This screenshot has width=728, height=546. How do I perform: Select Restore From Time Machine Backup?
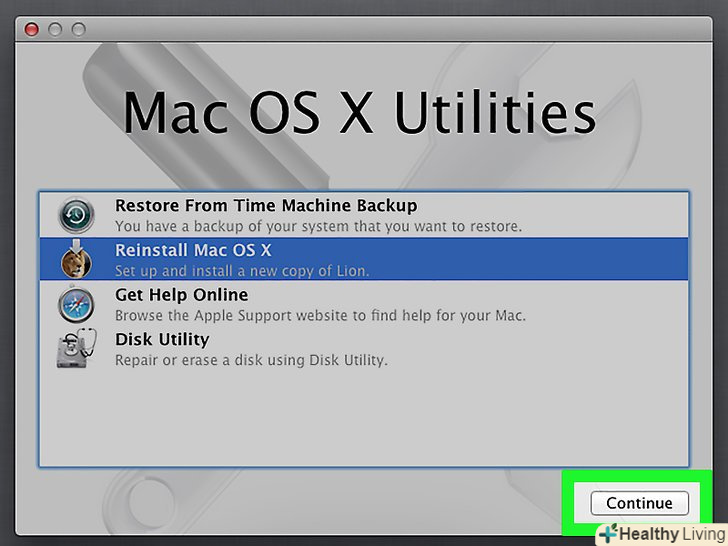click(265, 205)
